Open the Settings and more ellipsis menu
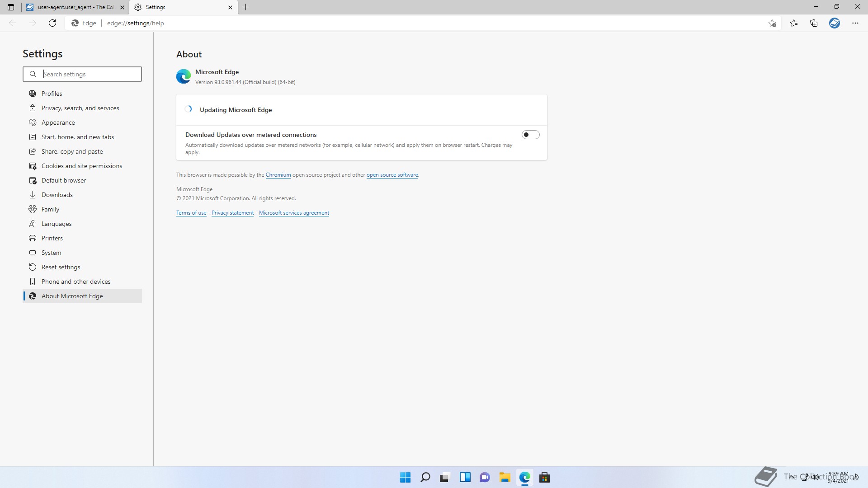 855,23
